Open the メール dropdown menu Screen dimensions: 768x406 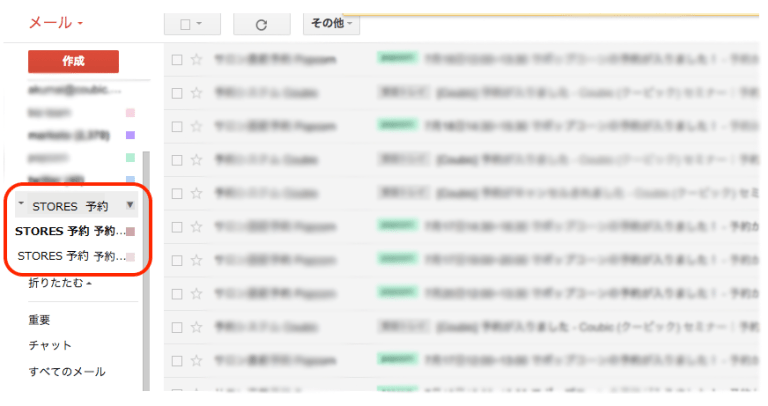56,23
